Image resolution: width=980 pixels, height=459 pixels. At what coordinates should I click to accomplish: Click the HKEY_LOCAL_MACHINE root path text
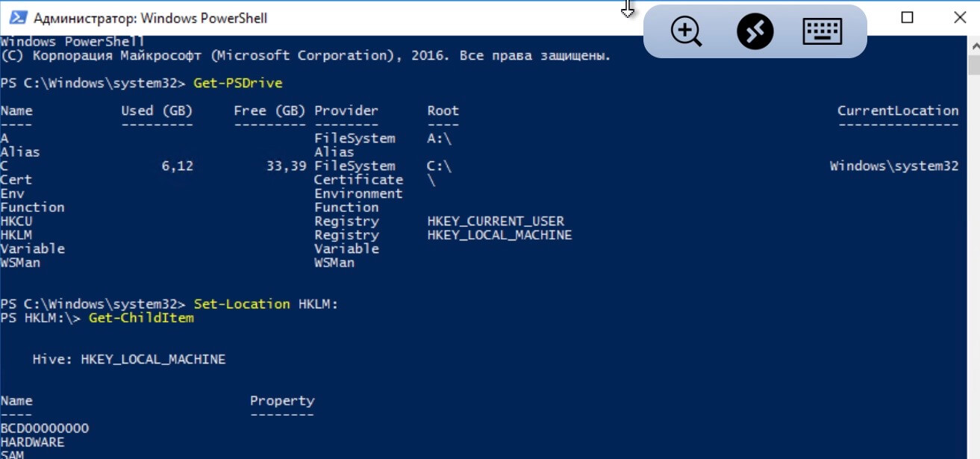pyautogui.click(x=502, y=234)
